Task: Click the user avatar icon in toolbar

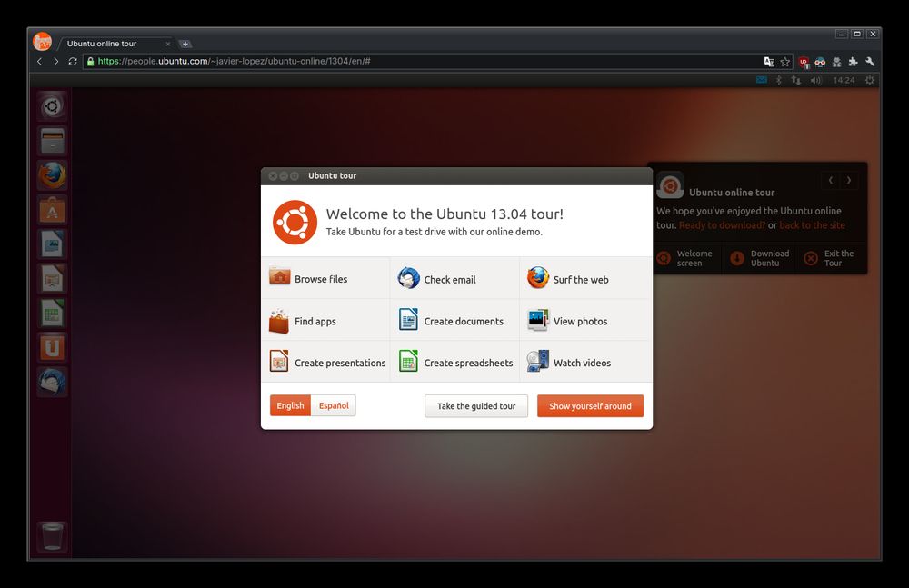Action: 836,62
